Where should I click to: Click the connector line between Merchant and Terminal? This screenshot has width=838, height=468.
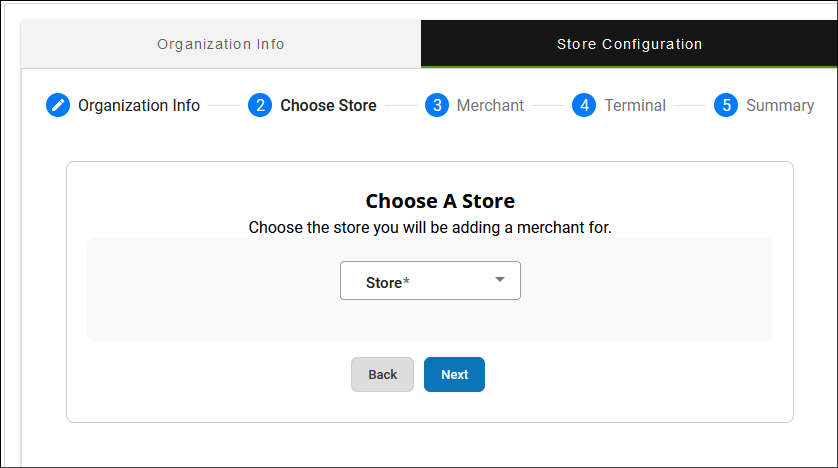(x=548, y=105)
